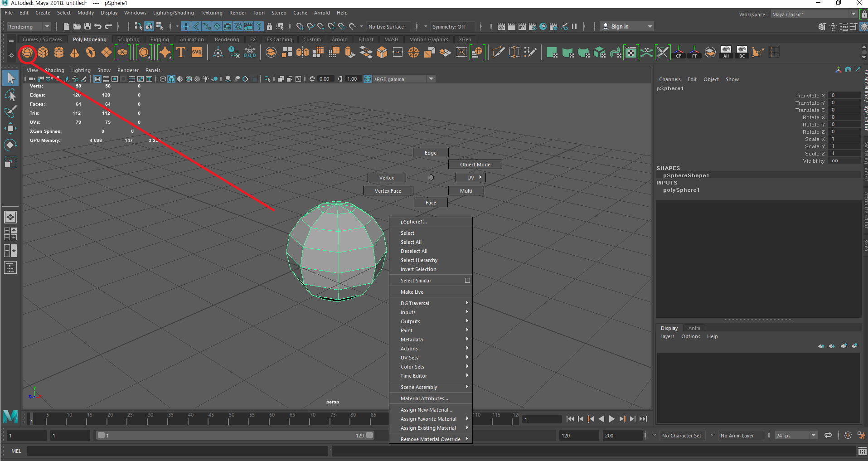
Task: Toggle snap to curves
Action: [x=310, y=27]
